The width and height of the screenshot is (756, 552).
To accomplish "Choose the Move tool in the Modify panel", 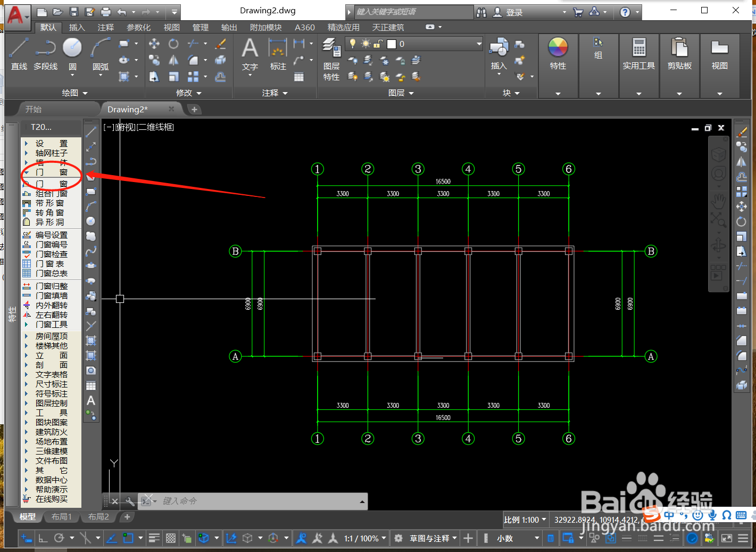I will [x=154, y=44].
